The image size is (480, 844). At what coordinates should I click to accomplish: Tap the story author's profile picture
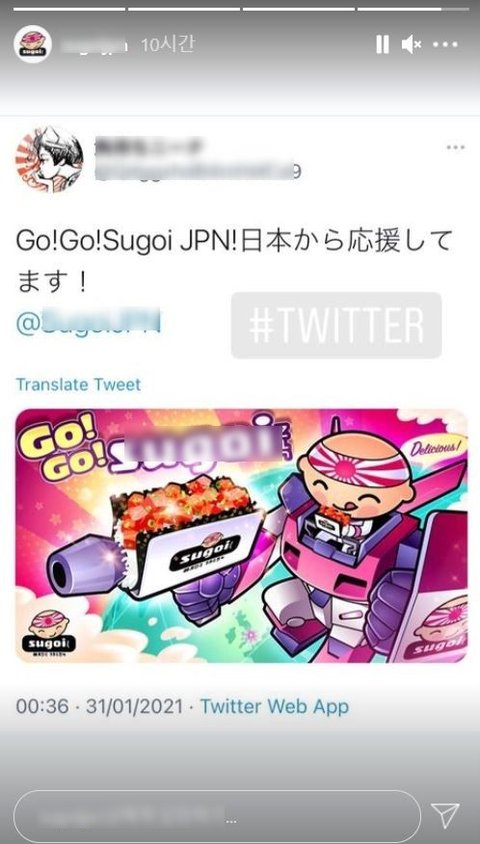(x=33, y=45)
